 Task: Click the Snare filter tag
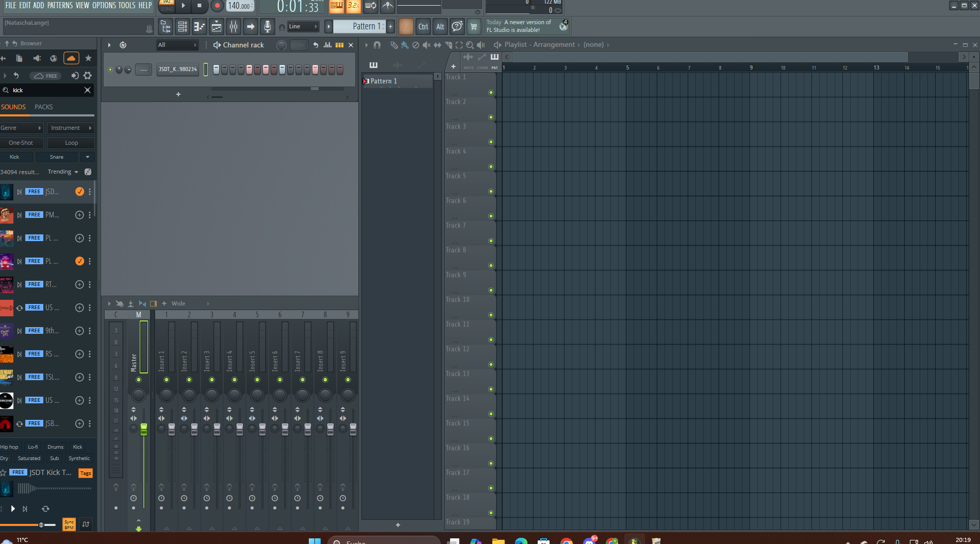57,157
